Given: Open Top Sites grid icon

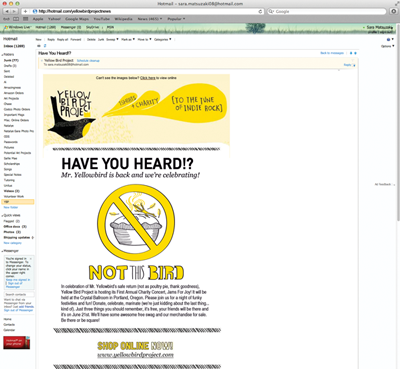Looking at the screenshot, I should coord(26,19).
